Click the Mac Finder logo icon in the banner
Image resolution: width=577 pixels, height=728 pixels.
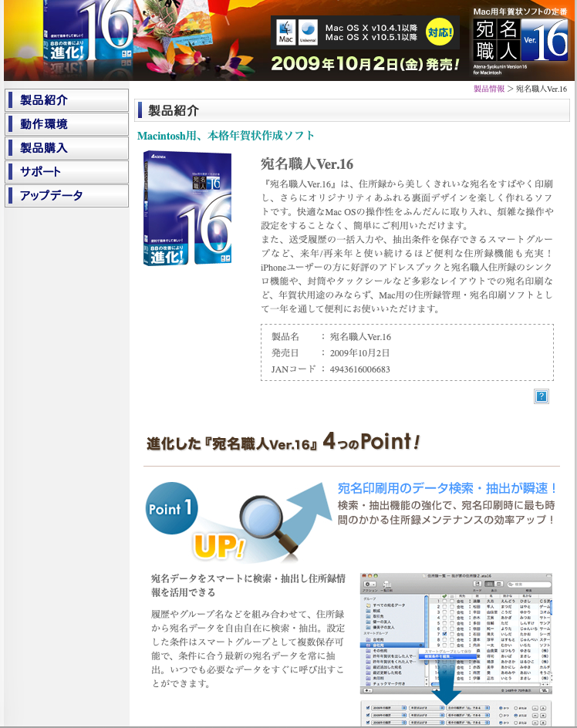[286, 32]
